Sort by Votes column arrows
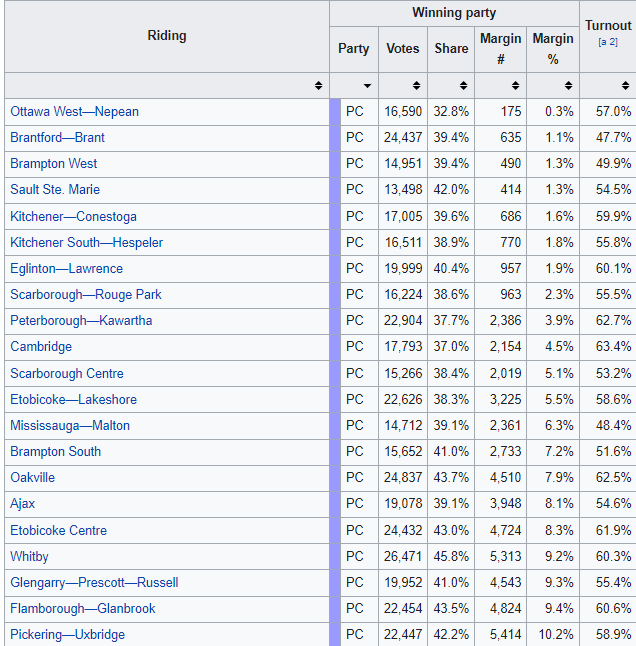The height and width of the screenshot is (646, 636). point(416,86)
